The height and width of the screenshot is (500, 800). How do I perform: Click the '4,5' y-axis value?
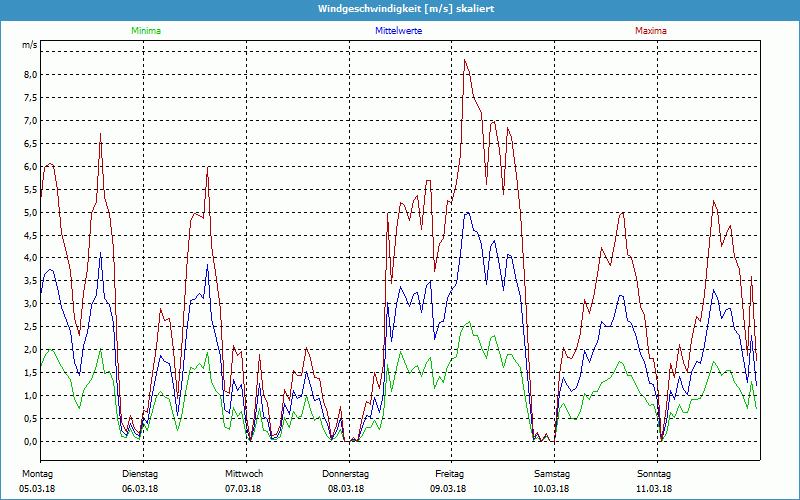[x=30, y=235]
